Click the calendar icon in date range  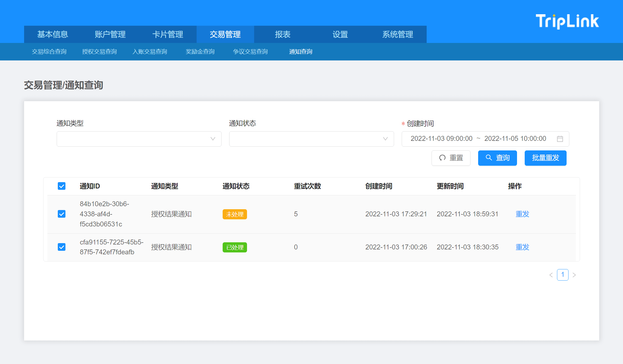click(x=560, y=139)
